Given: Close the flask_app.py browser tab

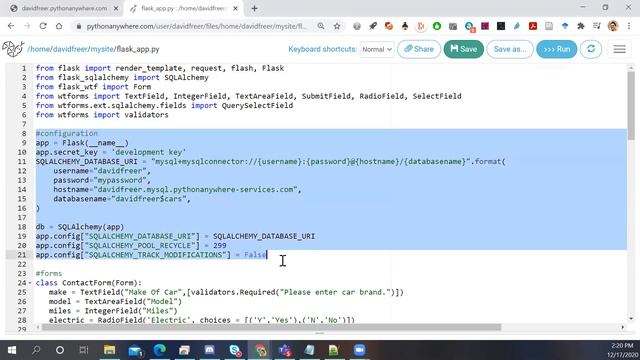Looking at the screenshot, I should pos(235,8).
